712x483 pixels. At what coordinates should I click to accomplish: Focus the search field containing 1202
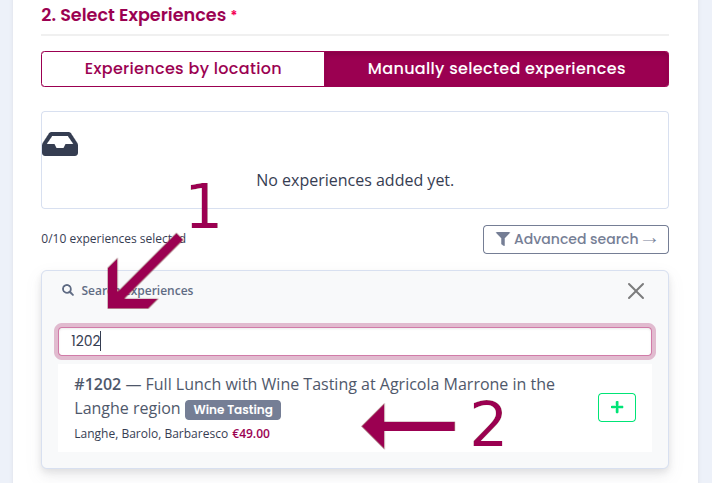pos(355,341)
